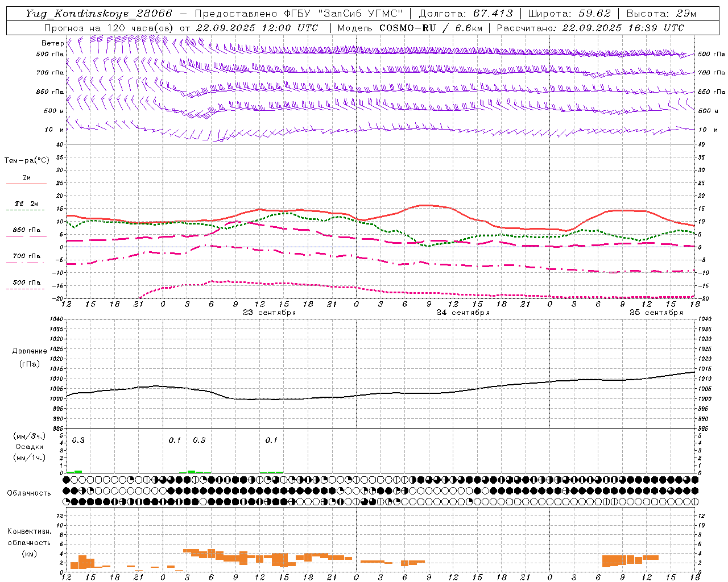Click the '(км)' unit under convective cloudiness
728x582 pixels.
pos(30,554)
